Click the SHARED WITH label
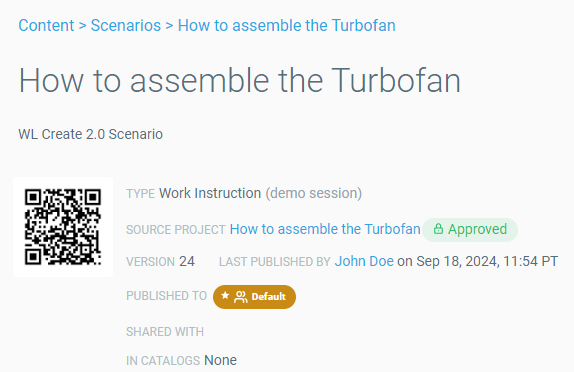 [165, 332]
